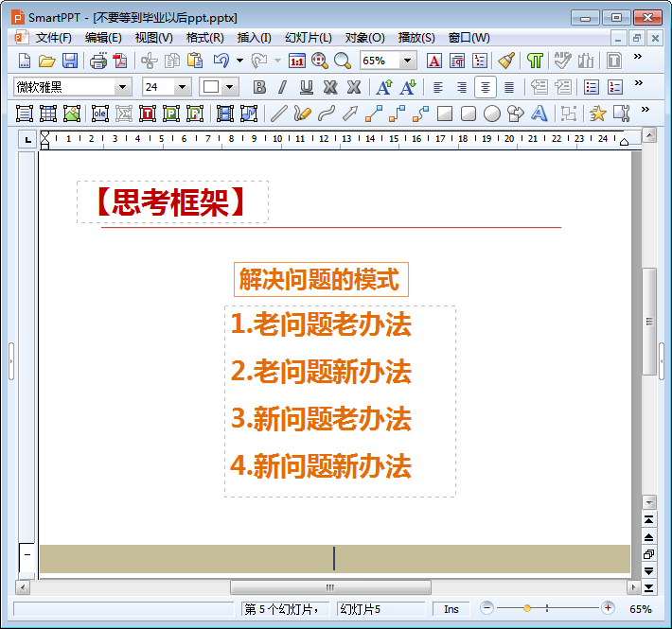
Task: Draw a rounded rectangle
Action: tap(468, 114)
